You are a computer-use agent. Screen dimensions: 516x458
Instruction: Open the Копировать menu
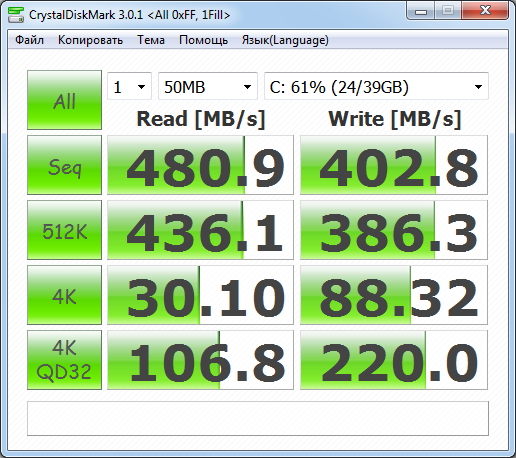pos(90,40)
